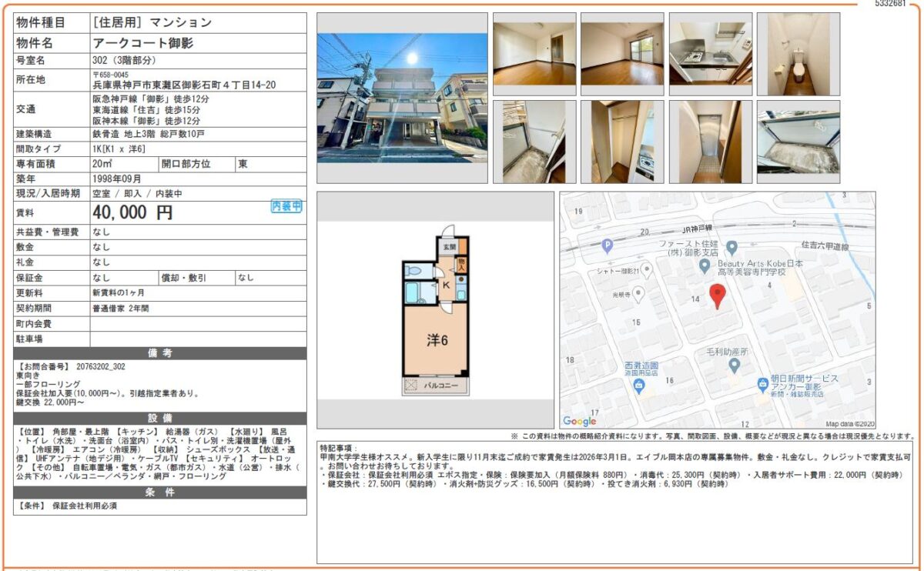Click the 西濱造園 shop marker

(x=638, y=386)
